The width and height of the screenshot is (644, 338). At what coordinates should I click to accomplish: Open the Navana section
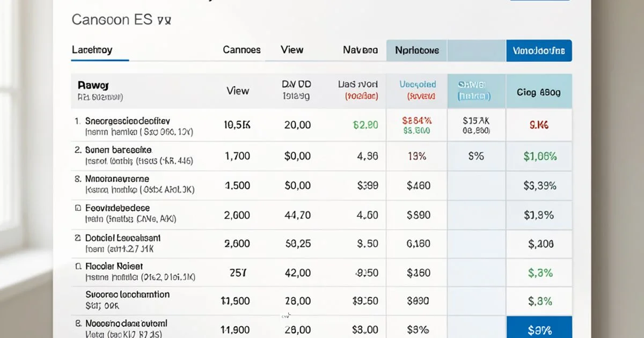pos(358,50)
